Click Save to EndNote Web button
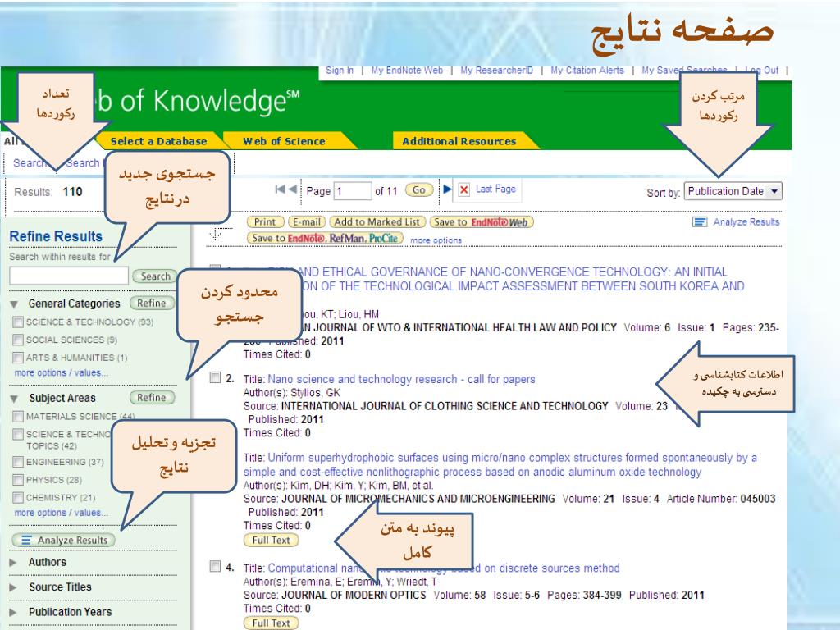 coord(482,222)
